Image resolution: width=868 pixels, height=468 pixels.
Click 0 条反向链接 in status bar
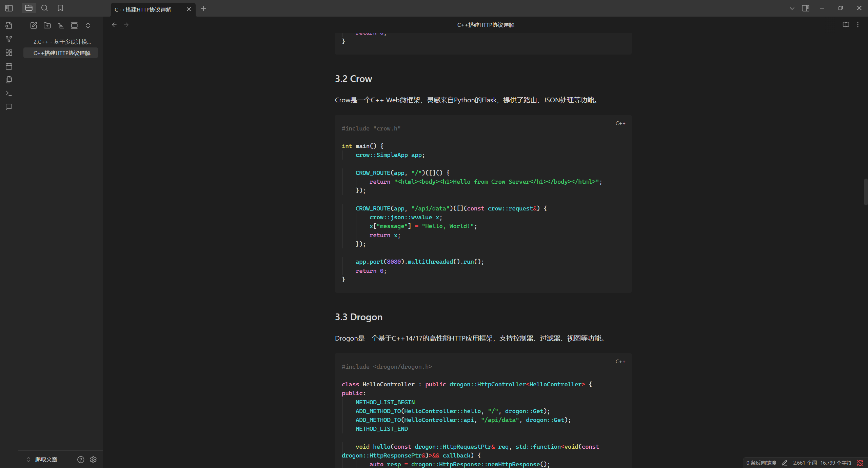(x=761, y=463)
